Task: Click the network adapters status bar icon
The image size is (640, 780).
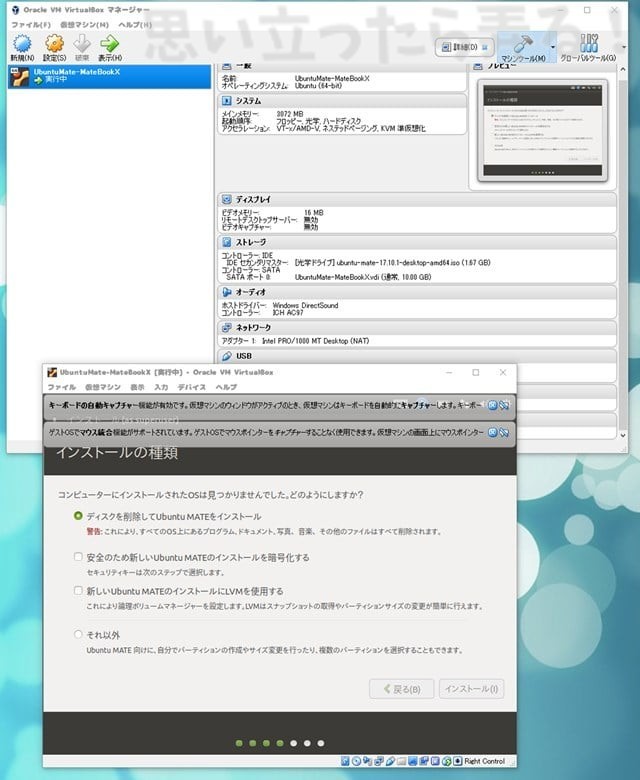Action: click(x=378, y=761)
